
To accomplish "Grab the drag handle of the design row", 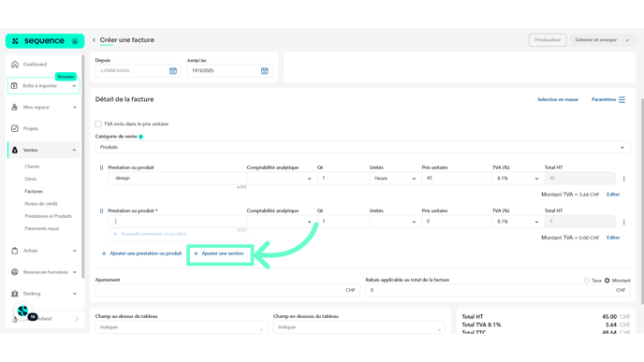I will (x=101, y=167).
